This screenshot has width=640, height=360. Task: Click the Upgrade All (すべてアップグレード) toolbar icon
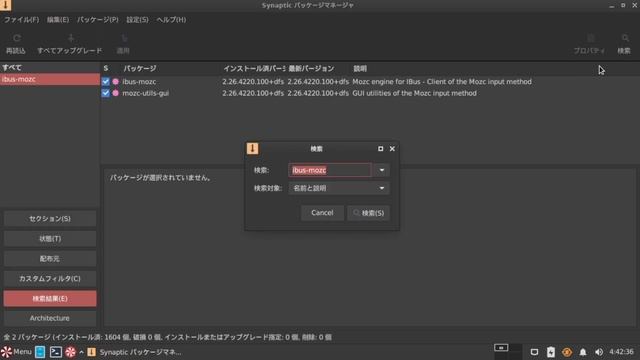[x=71, y=38]
